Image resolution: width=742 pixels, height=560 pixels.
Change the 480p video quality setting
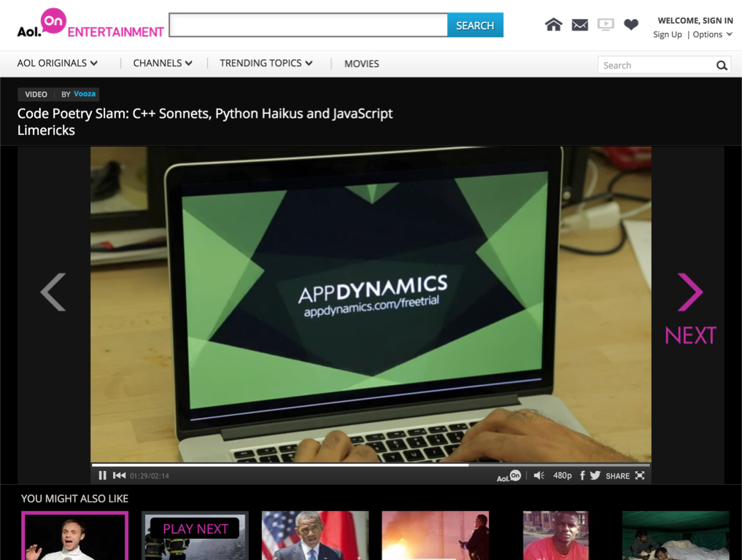coord(563,475)
